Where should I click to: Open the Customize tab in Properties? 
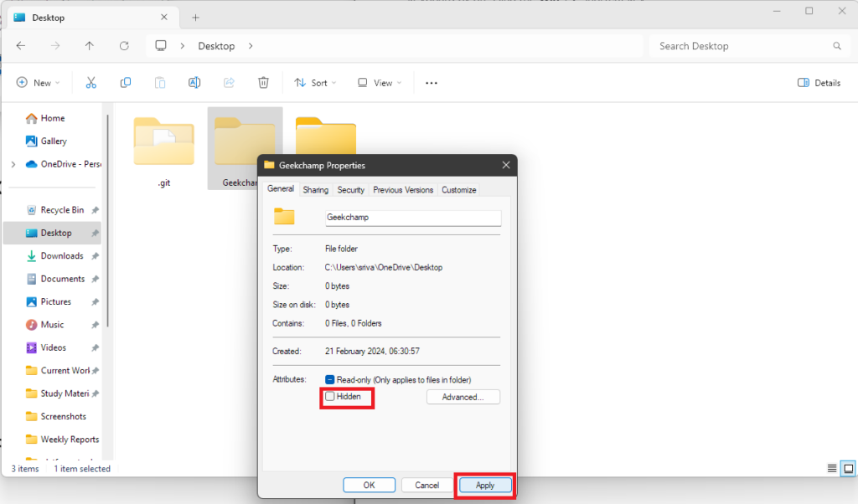coord(458,190)
